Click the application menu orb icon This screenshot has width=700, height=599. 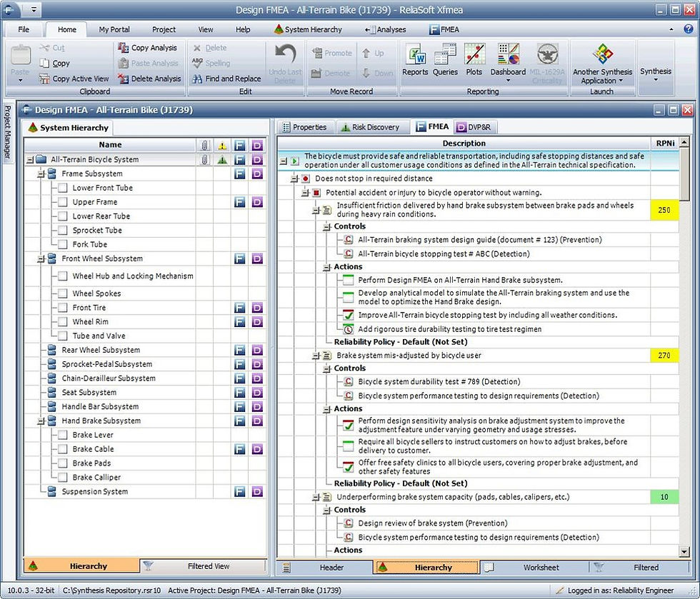pyautogui.click(x=10, y=9)
